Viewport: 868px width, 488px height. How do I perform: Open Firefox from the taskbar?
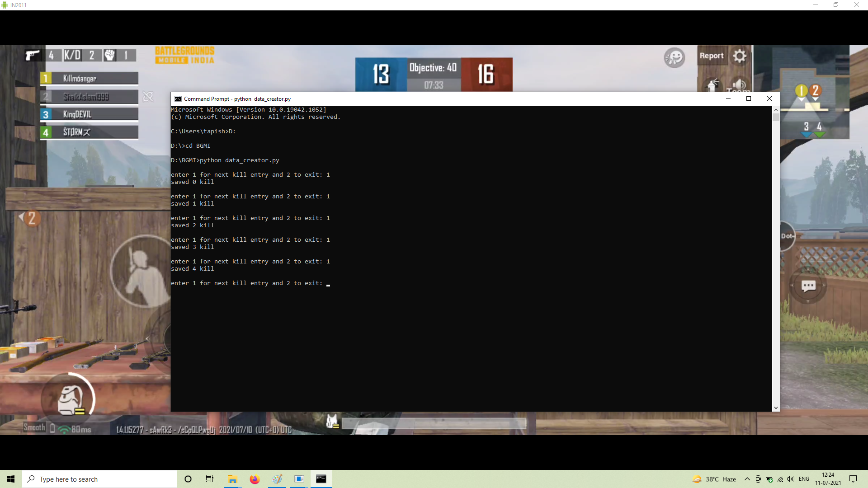(255, 479)
